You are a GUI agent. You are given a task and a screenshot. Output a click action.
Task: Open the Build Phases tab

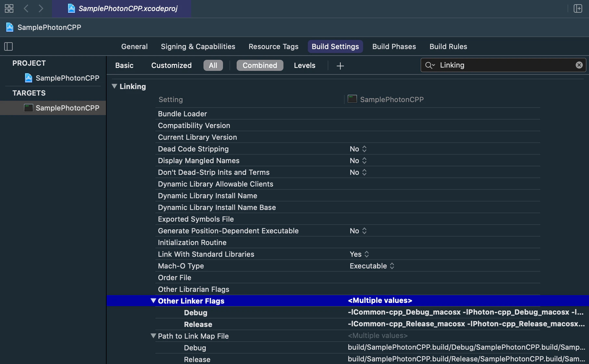[x=394, y=46]
